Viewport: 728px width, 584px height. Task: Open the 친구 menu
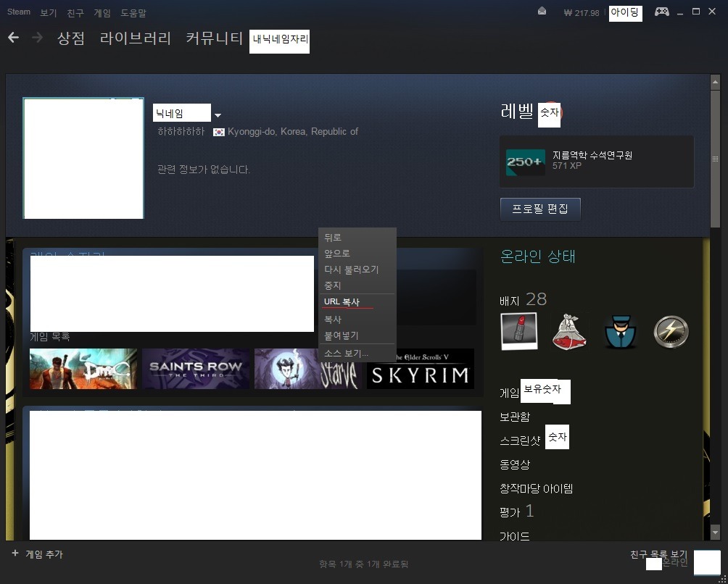75,13
